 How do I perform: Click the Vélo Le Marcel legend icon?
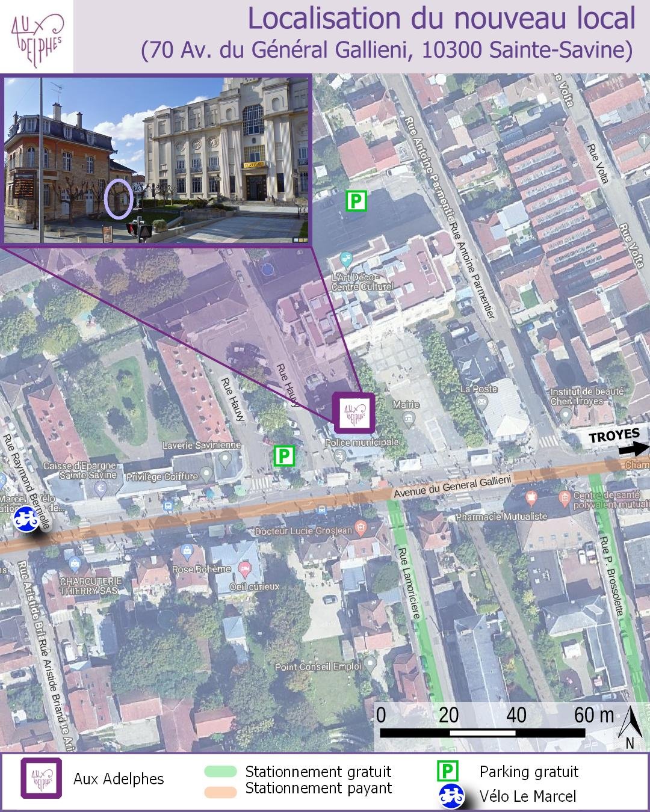(451, 796)
